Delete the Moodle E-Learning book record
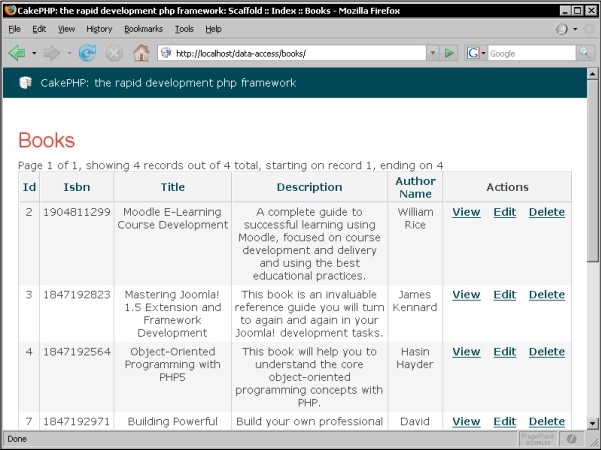The width and height of the screenshot is (601, 450). 547,212
